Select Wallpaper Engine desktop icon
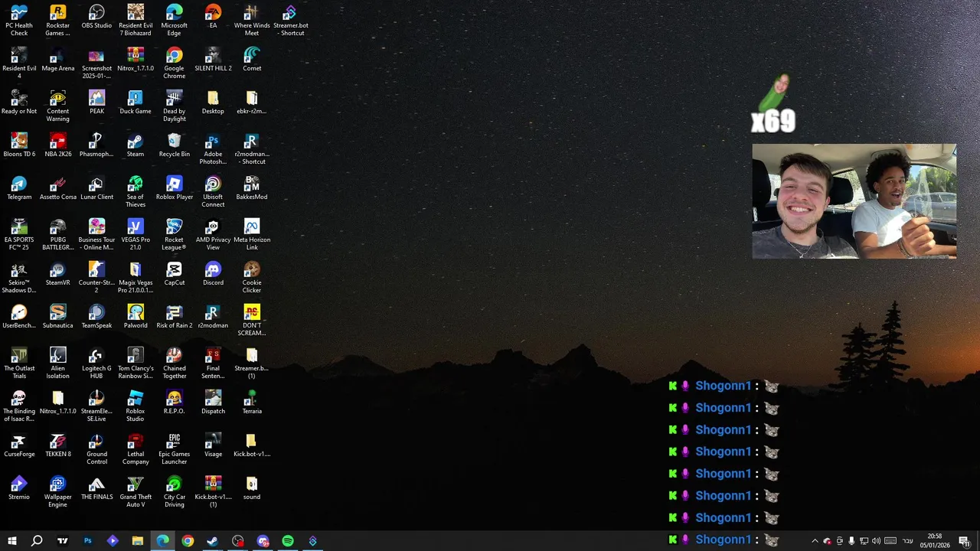The image size is (980, 551). (x=57, y=491)
